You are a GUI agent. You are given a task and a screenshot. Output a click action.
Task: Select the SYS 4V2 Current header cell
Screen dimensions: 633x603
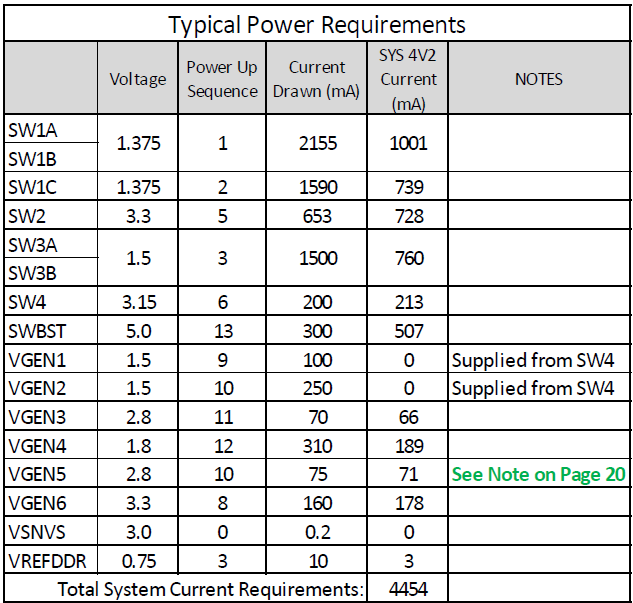point(408,78)
